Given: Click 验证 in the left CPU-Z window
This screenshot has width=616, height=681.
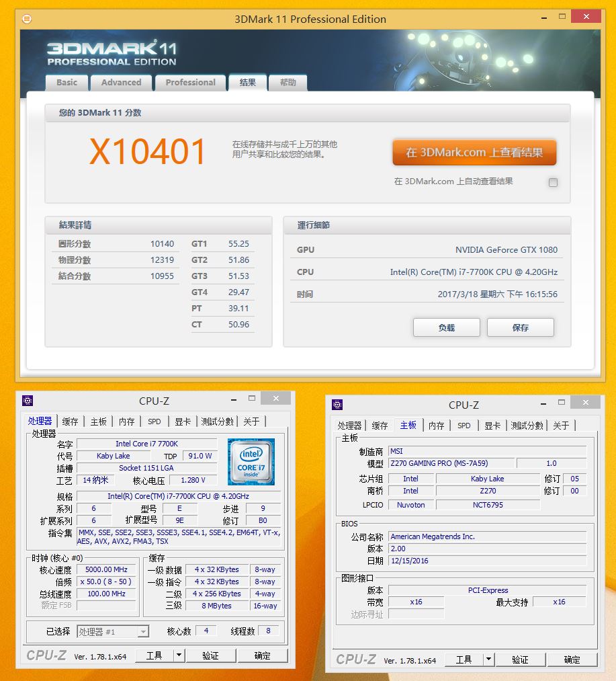Looking at the screenshot, I should pos(212,655).
